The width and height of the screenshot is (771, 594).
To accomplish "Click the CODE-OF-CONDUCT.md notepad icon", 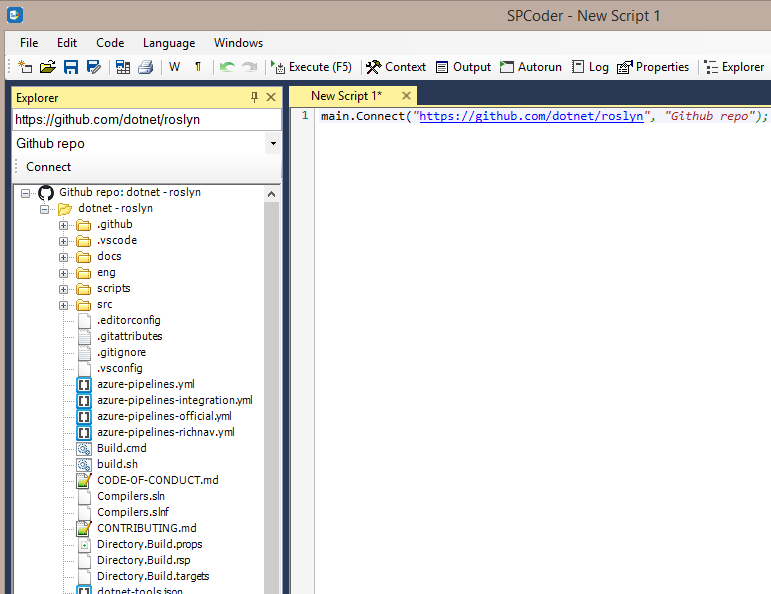I will pyautogui.click(x=84, y=480).
